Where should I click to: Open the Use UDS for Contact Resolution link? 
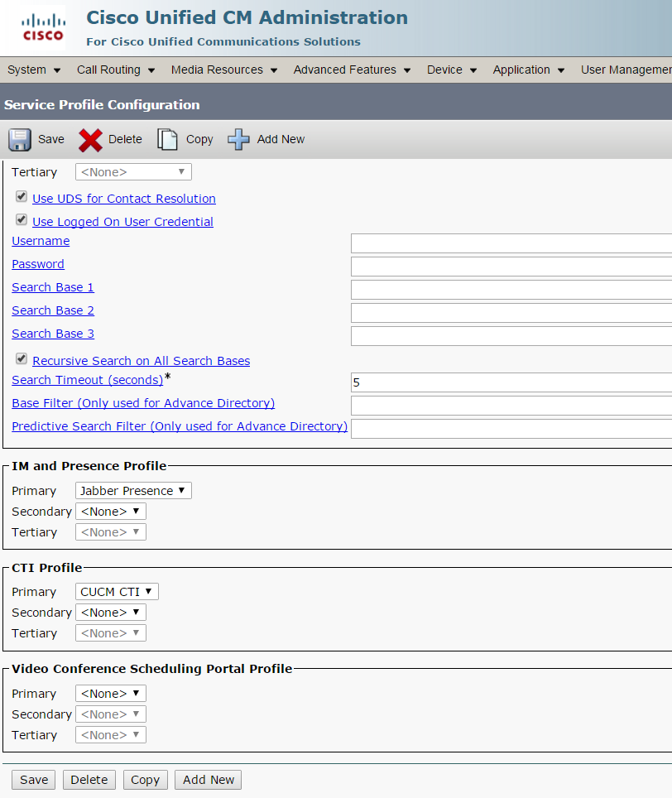[x=124, y=199]
